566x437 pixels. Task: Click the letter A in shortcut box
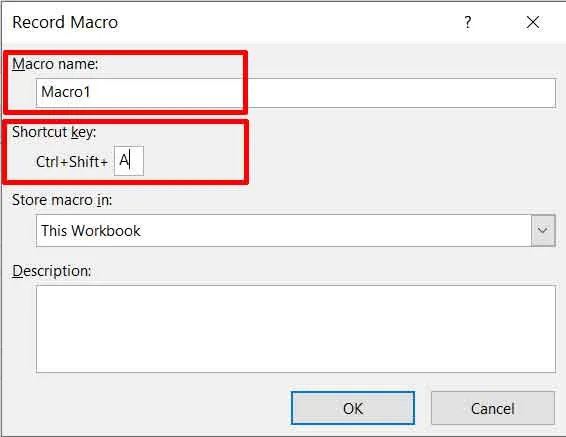124,160
